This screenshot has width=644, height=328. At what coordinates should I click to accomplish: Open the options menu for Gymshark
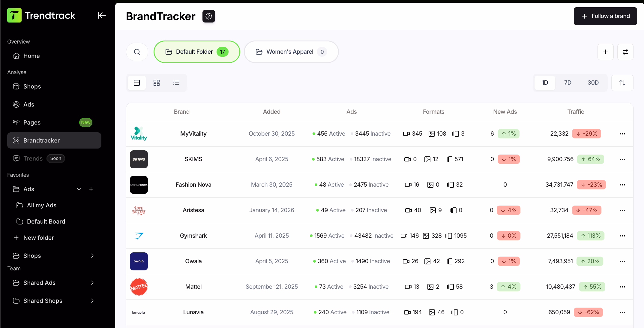[x=622, y=236]
